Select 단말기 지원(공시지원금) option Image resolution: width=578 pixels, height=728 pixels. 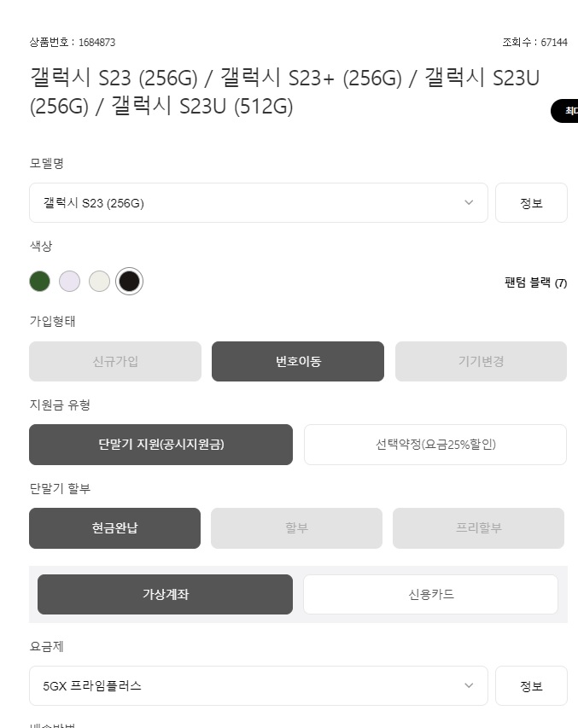(x=161, y=444)
